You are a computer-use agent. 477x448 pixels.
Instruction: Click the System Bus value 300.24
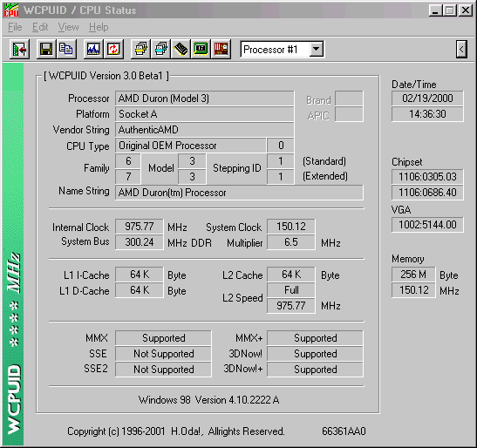(140, 242)
